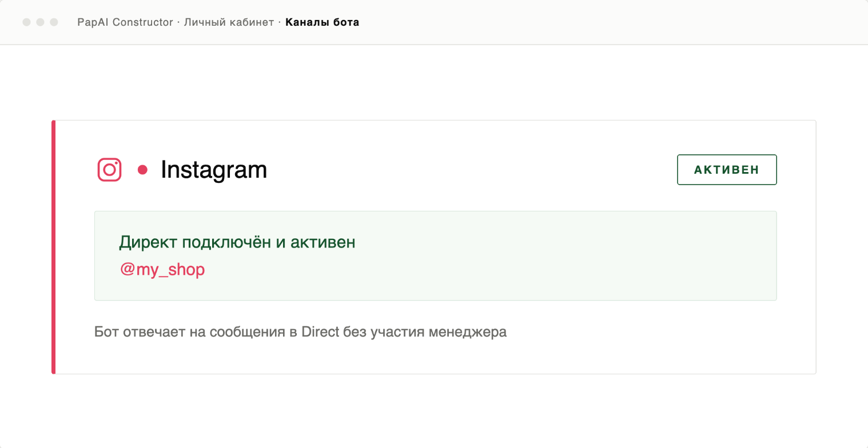The height and width of the screenshot is (448, 868).
Task: Click the АКТИВЕН status button
Action: [727, 170]
